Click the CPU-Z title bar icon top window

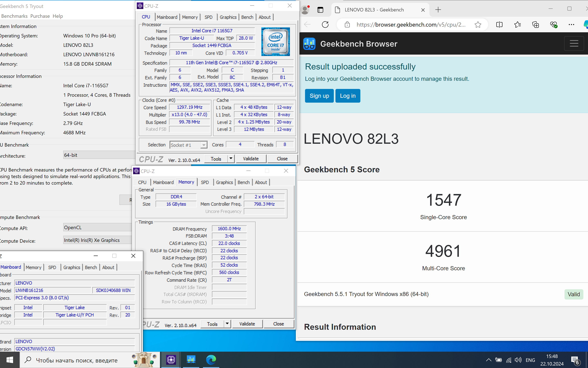coord(140,6)
